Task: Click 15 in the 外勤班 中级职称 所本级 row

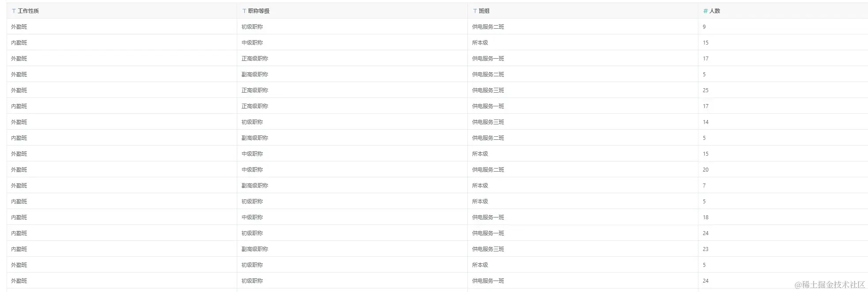Action: pos(705,154)
